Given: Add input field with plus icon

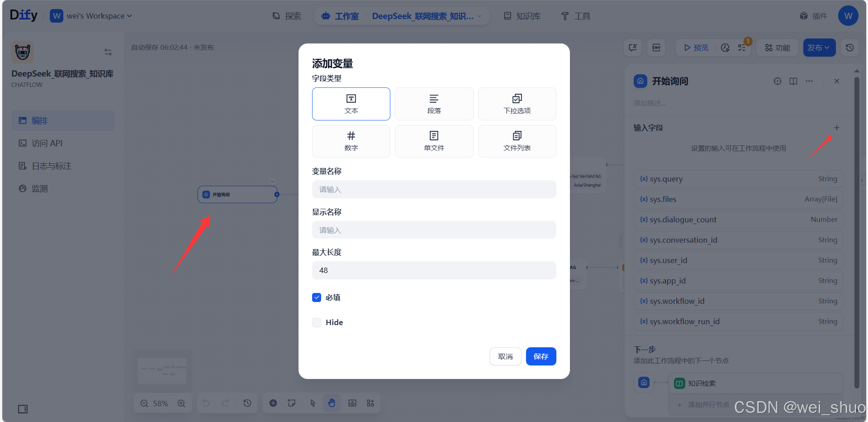Looking at the screenshot, I should click(x=837, y=128).
